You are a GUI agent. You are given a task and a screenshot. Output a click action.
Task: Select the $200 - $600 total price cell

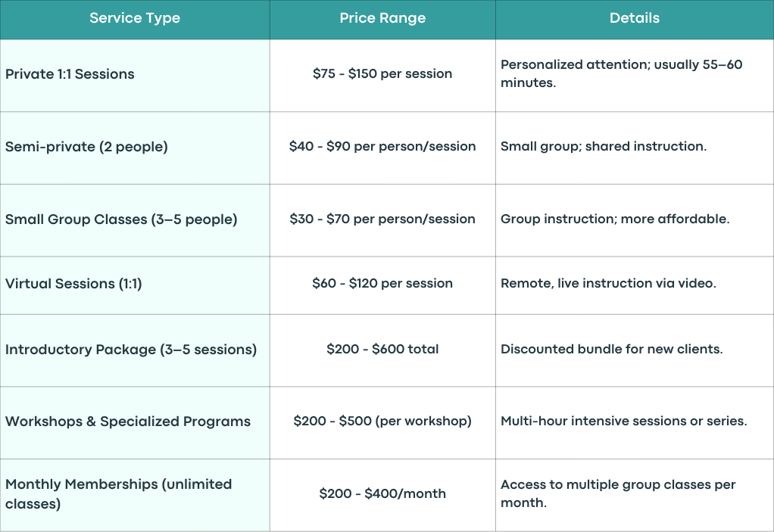(x=382, y=350)
